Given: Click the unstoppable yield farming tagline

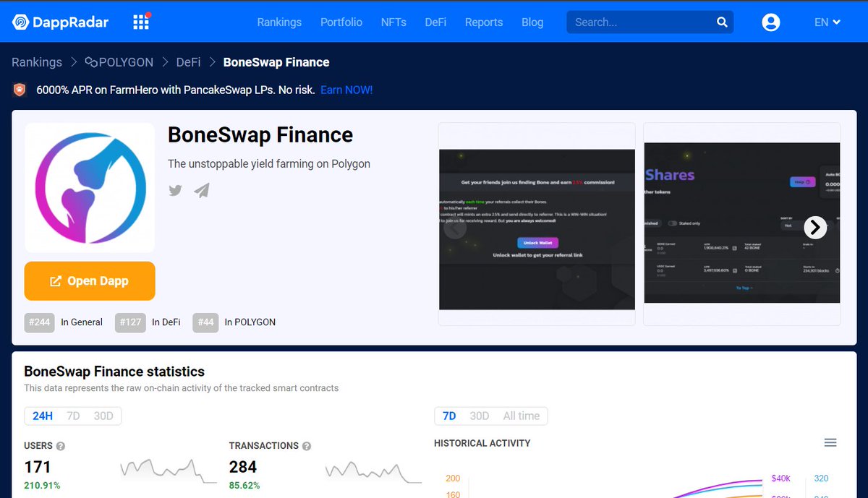Looking at the screenshot, I should [x=269, y=164].
